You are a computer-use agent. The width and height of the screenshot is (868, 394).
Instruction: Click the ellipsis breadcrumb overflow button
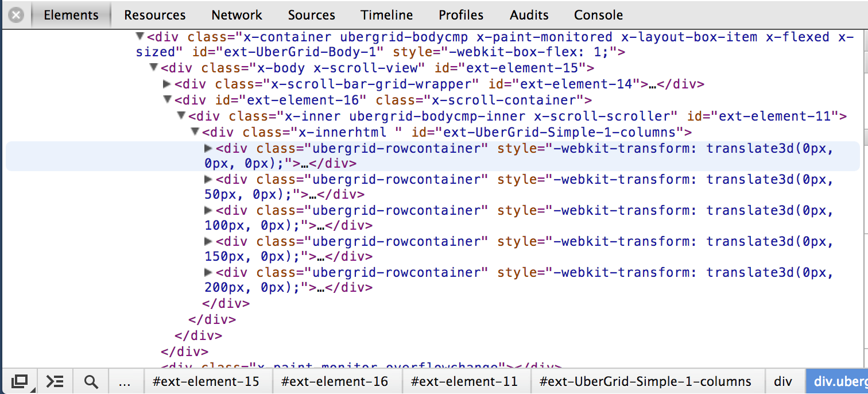[124, 381]
